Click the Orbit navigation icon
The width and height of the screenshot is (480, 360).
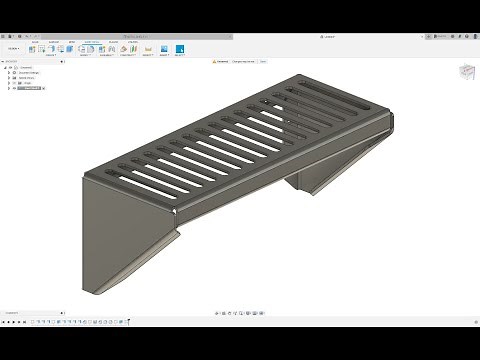pyautogui.click(x=217, y=313)
